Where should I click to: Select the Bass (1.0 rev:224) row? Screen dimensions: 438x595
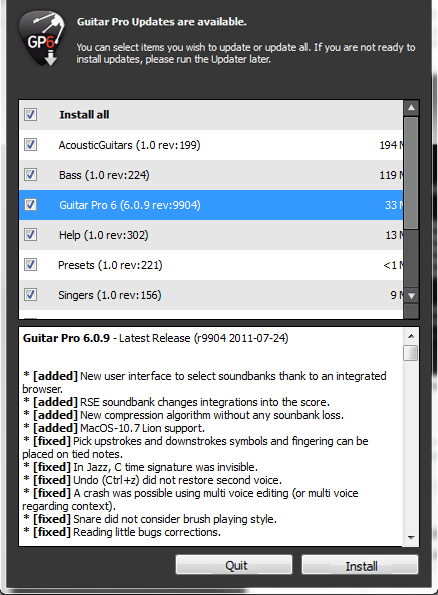pos(211,175)
